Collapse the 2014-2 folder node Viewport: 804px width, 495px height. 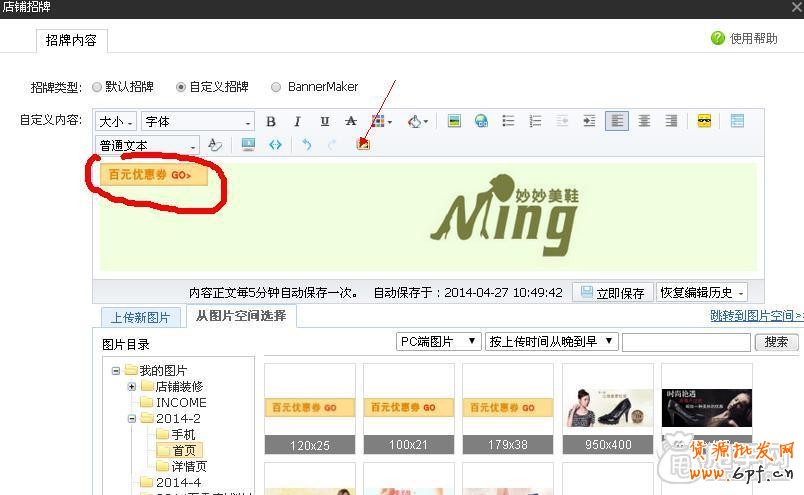[132, 419]
